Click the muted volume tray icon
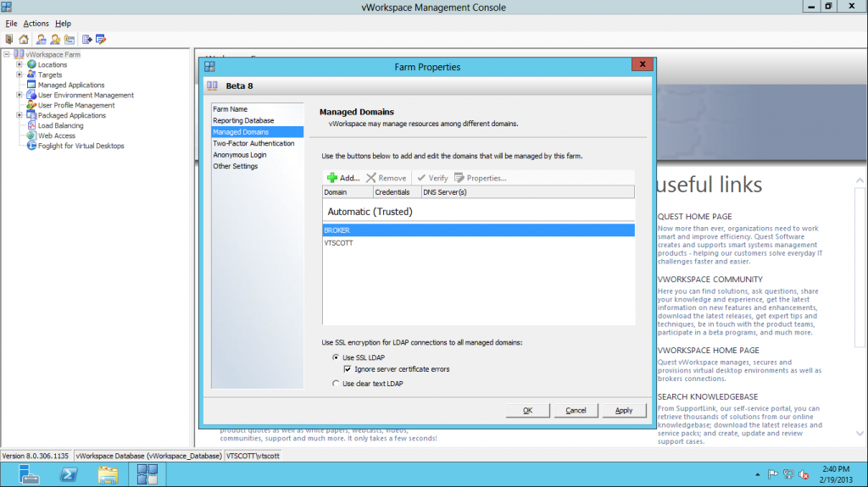The width and height of the screenshot is (868, 487). [804, 474]
